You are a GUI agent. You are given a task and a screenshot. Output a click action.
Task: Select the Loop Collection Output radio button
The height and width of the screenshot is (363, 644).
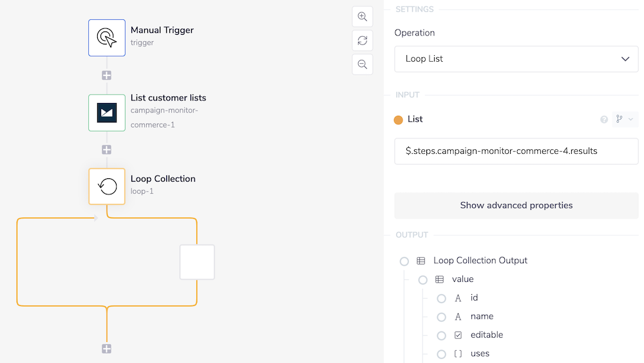[404, 261]
